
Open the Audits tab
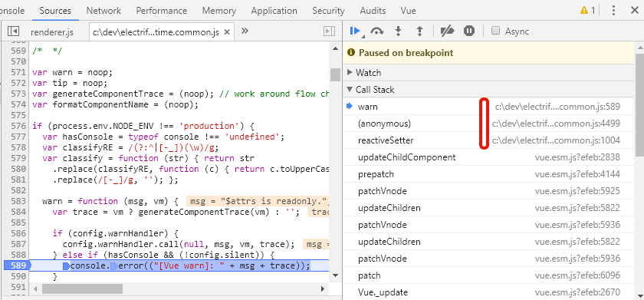pos(373,11)
